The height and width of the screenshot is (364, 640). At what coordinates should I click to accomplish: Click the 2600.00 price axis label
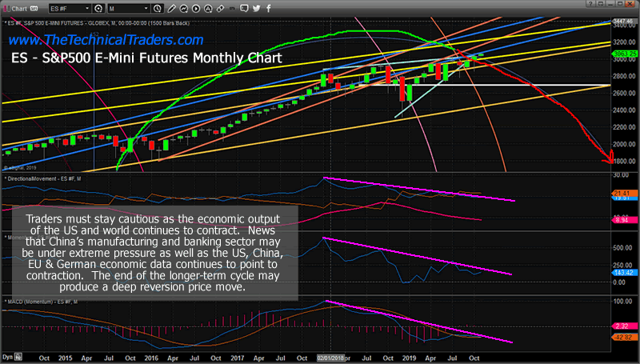coord(624,93)
